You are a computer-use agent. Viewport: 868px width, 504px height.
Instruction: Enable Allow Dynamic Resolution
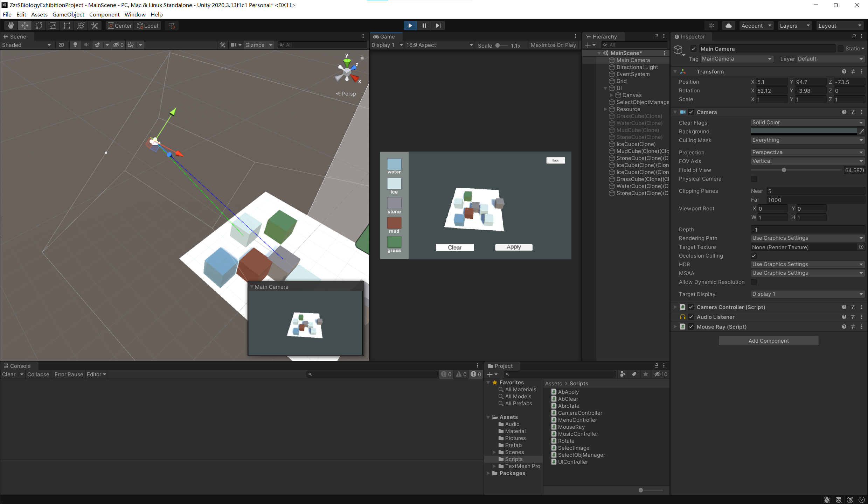754,282
